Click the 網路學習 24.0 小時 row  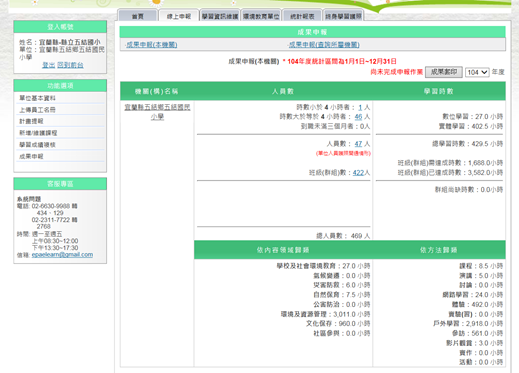(473, 295)
